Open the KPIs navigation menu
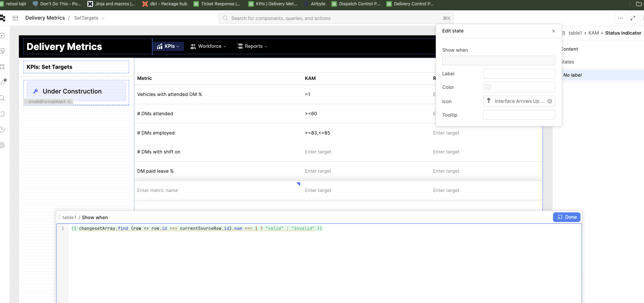Screen dimensions: 644x303 168,46
